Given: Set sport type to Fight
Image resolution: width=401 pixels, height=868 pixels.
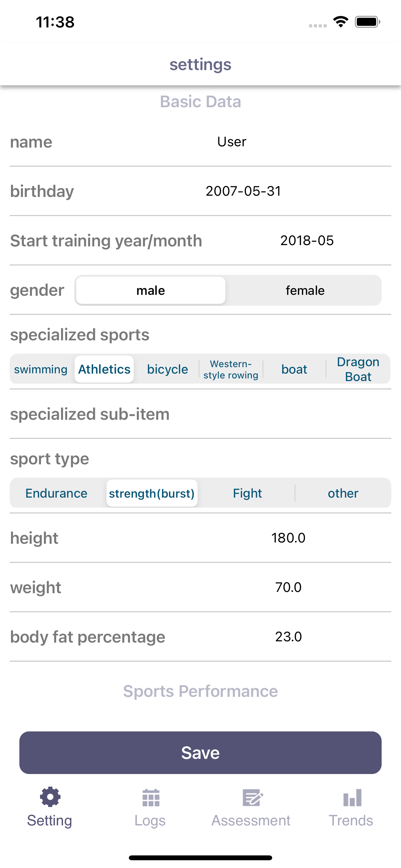Looking at the screenshot, I should click(247, 493).
